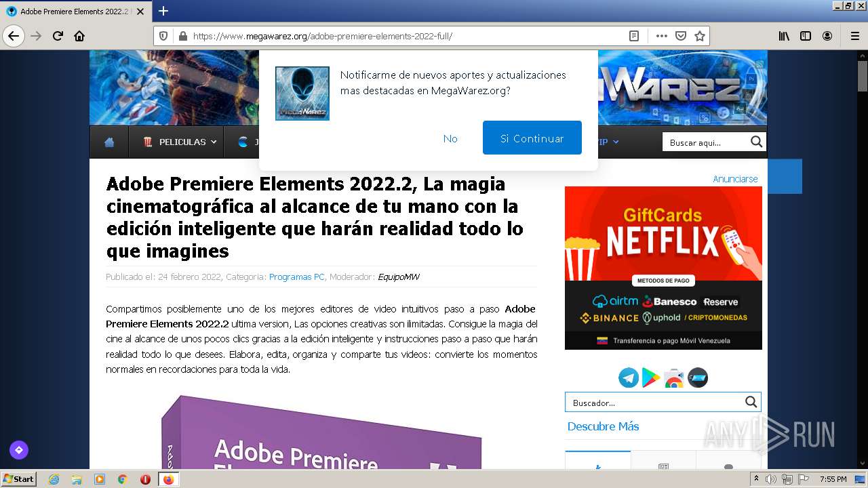Open the dark round messaging icon
This screenshot has height=488, width=868.
pyautogui.click(x=698, y=378)
